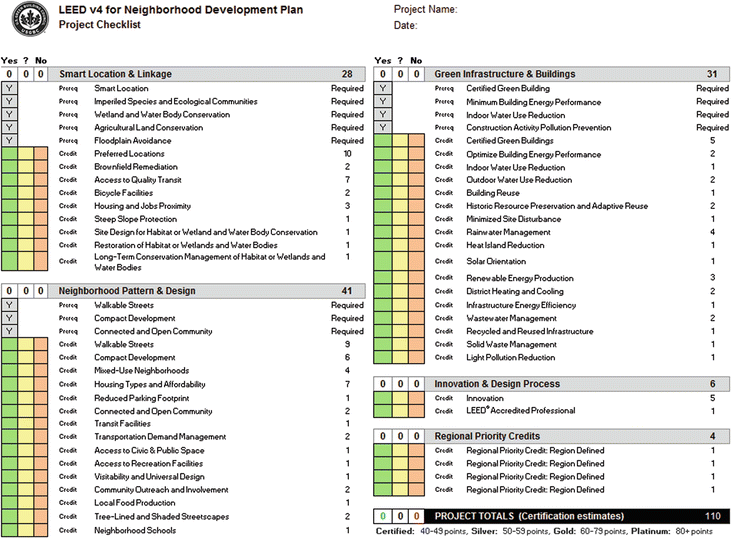This screenshot has width=732, height=539.
Task: Click the Wetland and Water Body Conservation label
Action: (162, 114)
